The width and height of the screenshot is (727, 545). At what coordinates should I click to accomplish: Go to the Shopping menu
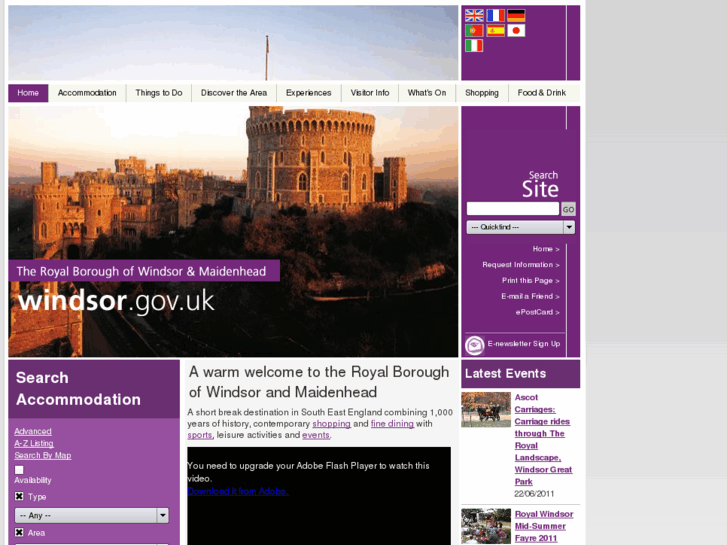coord(482,93)
